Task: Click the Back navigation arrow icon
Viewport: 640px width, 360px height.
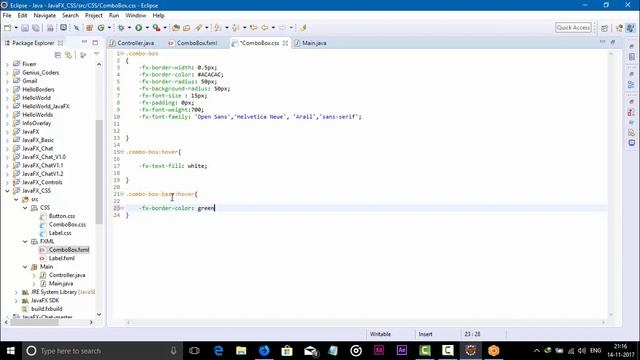Action: point(265,28)
